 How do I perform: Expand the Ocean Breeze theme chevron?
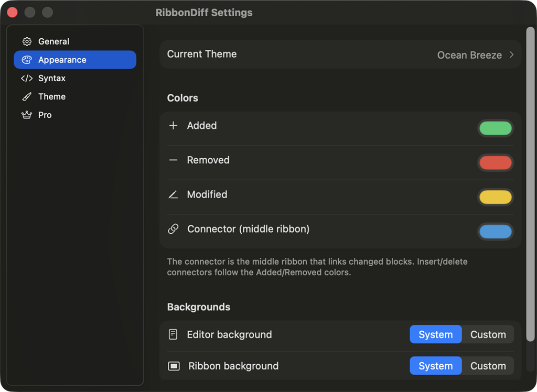[512, 55]
